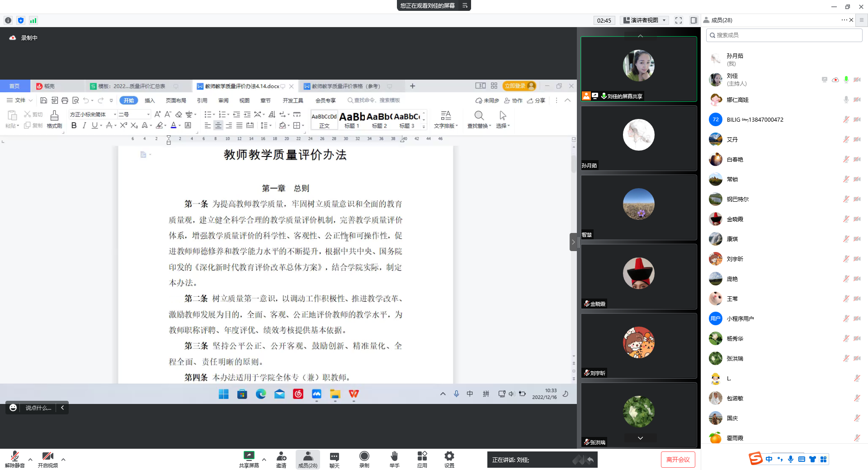
Task: Switch to 页面布局 ribbon tab
Action: click(176, 100)
